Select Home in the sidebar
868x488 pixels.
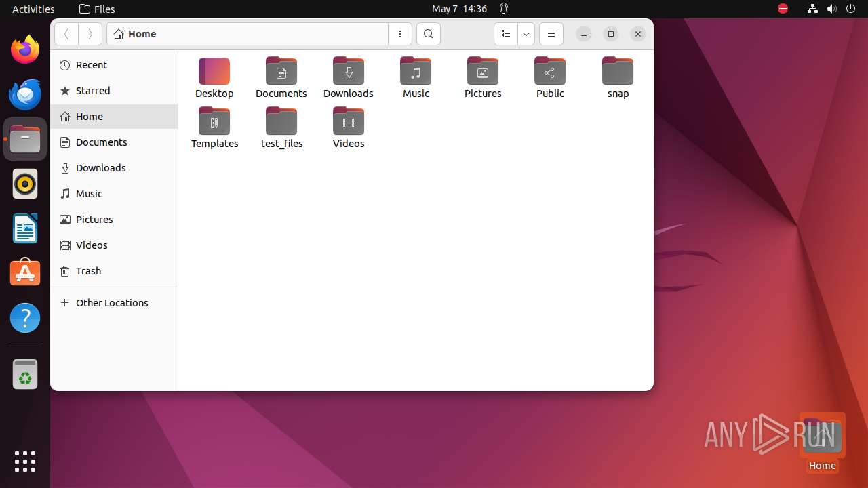(114, 117)
